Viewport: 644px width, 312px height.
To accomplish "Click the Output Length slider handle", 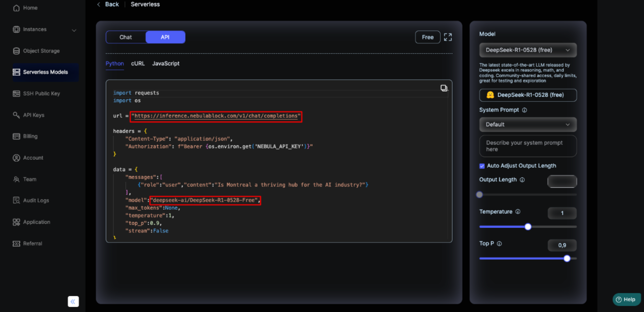I will 479,195.
